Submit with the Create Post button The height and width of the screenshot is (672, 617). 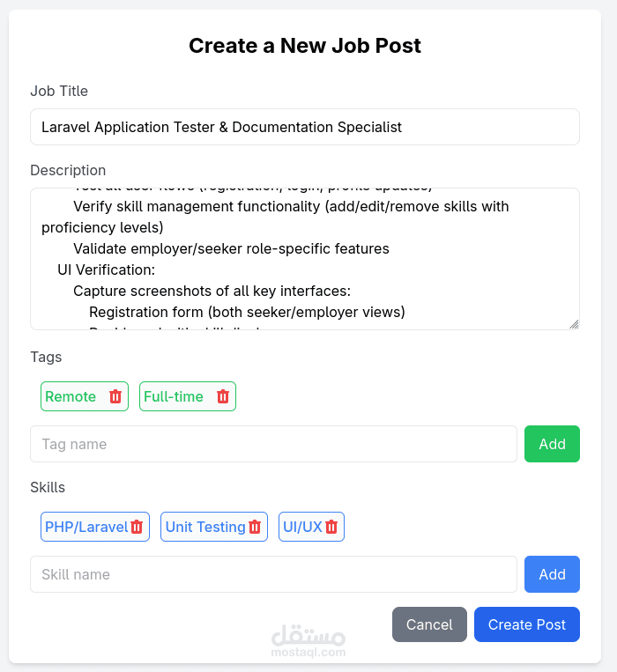click(527, 624)
